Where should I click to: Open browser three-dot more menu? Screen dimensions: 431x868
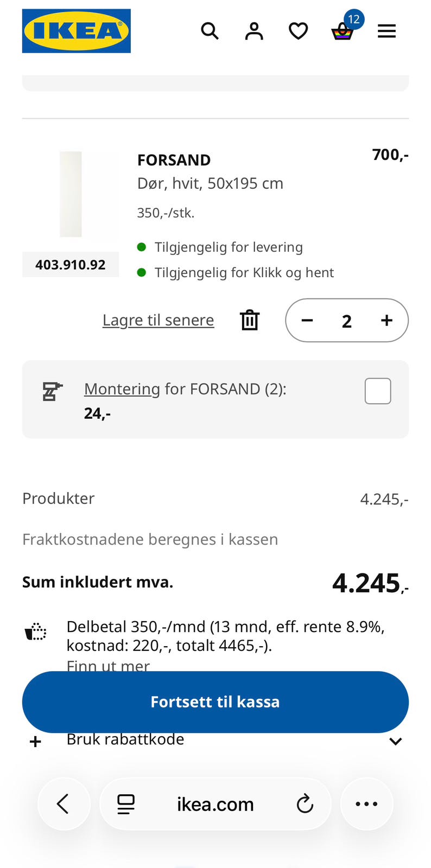[366, 804]
